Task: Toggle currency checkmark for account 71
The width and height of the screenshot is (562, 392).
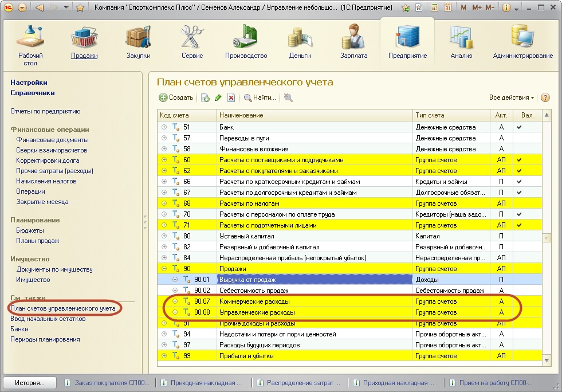Action: tap(518, 225)
